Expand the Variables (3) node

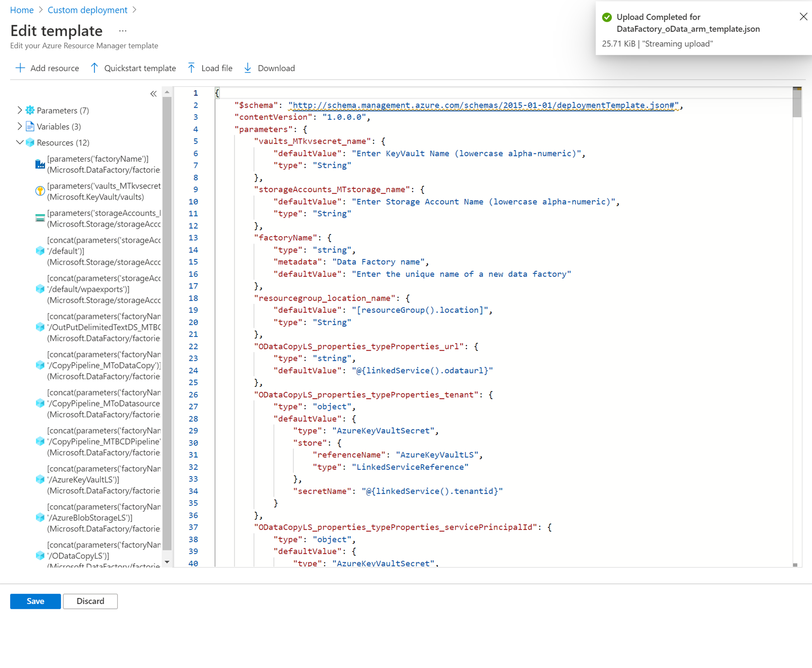coord(19,126)
